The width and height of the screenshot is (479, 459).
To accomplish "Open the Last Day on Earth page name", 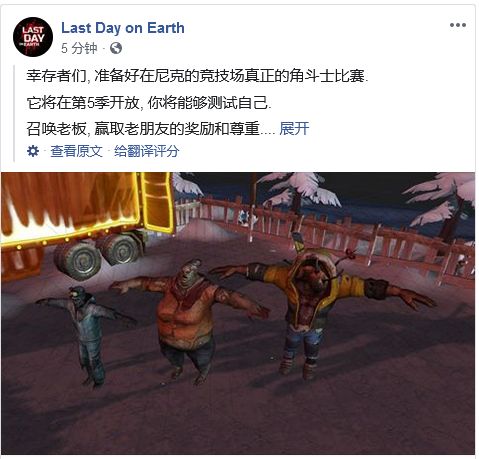I will click(123, 28).
